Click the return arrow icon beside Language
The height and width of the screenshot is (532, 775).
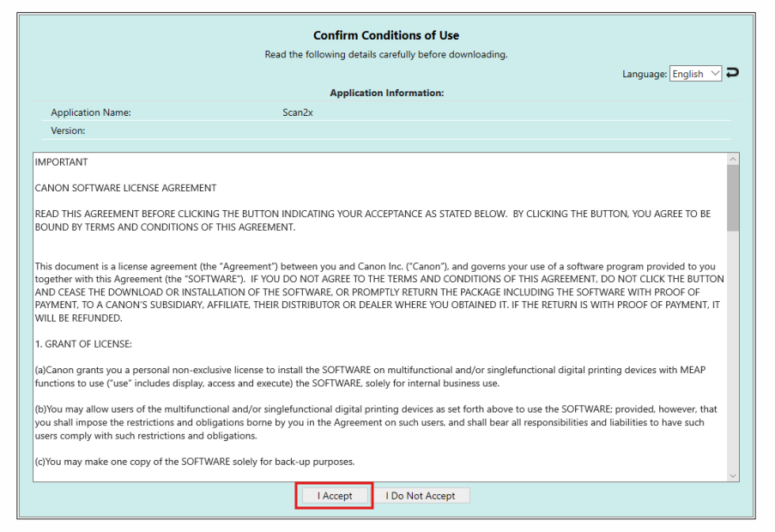click(x=732, y=73)
